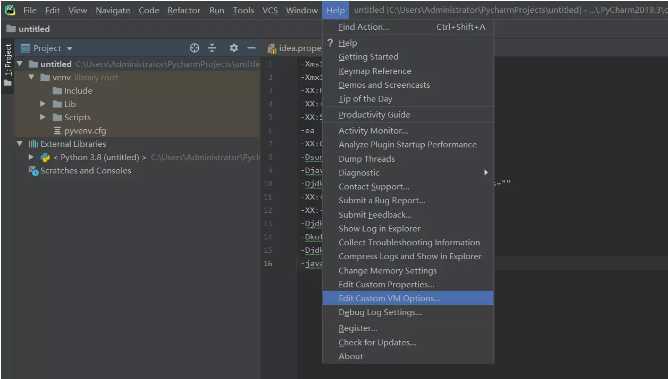Open the Diagnostic submenu arrow

486,172
